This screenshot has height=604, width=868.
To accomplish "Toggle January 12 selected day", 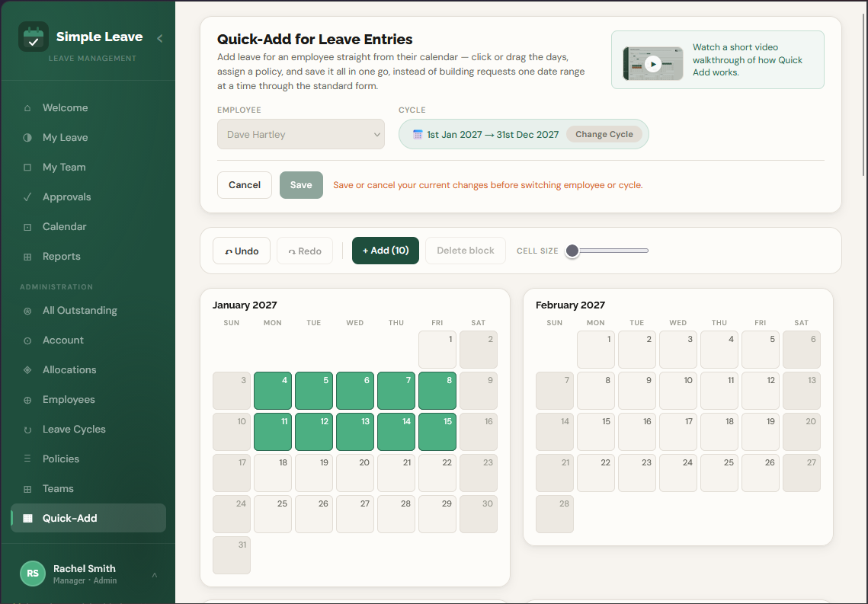I will coord(314,432).
